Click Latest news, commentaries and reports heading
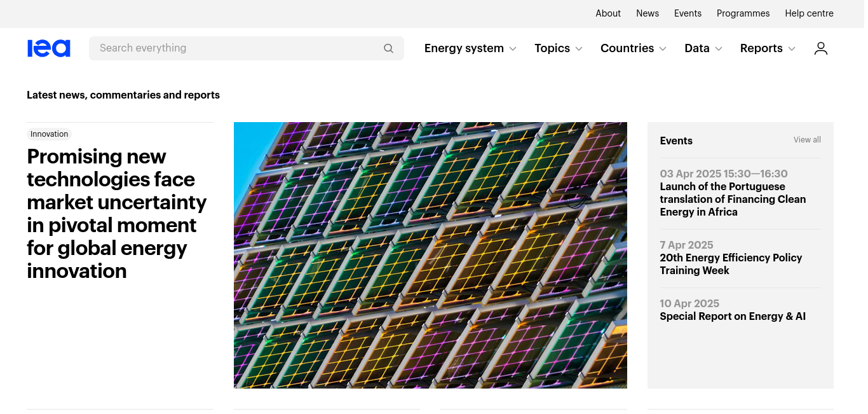The height and width of the screenshot is (414, 868). pyautogui.click(x=123, y=95)
